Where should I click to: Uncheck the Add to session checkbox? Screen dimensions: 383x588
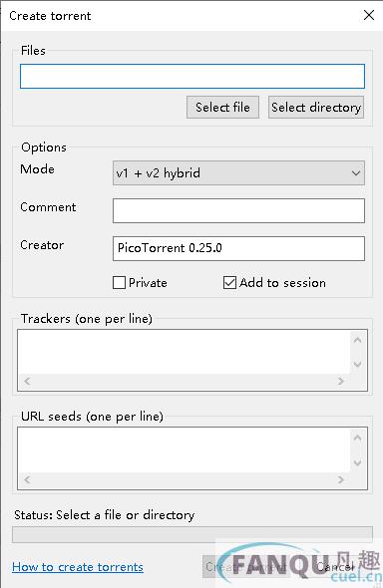coord(229,282)
